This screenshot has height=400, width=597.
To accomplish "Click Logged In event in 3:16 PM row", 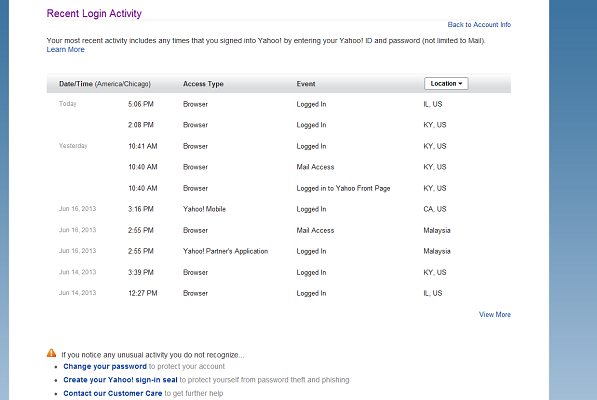I will coord(311,210).
